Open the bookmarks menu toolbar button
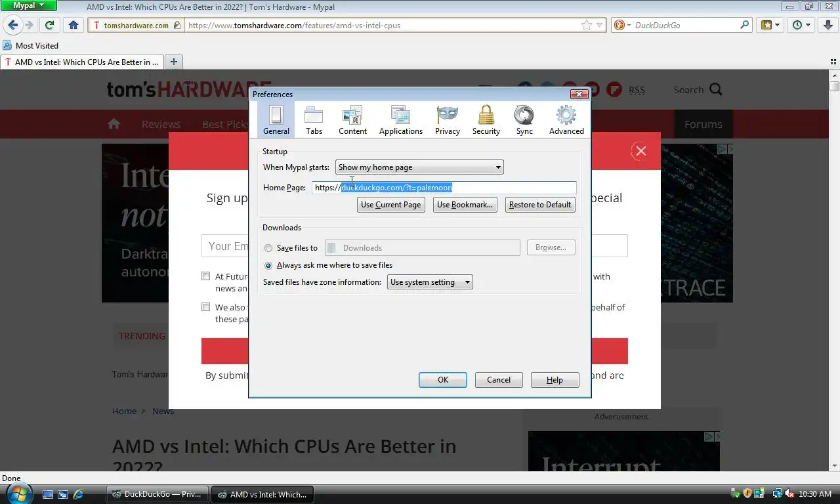Image resolution: width=840 pixels, height=504 pixels. pos(770,25)
